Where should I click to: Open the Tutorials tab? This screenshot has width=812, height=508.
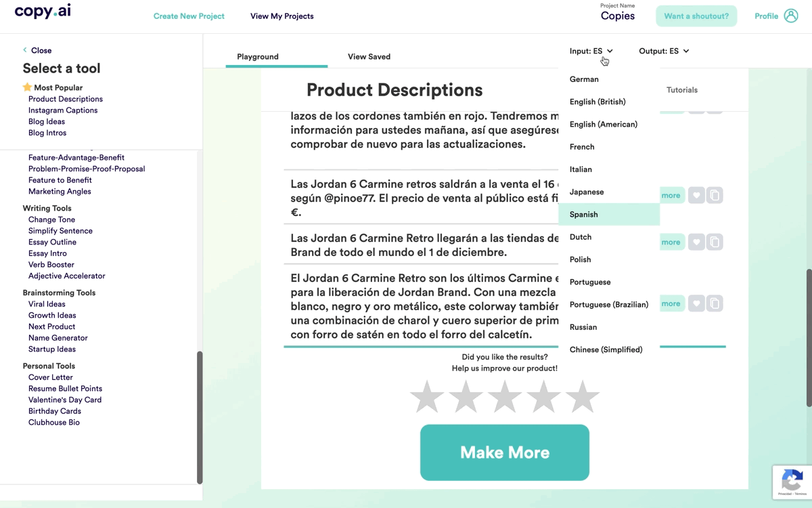click(682, 89)
